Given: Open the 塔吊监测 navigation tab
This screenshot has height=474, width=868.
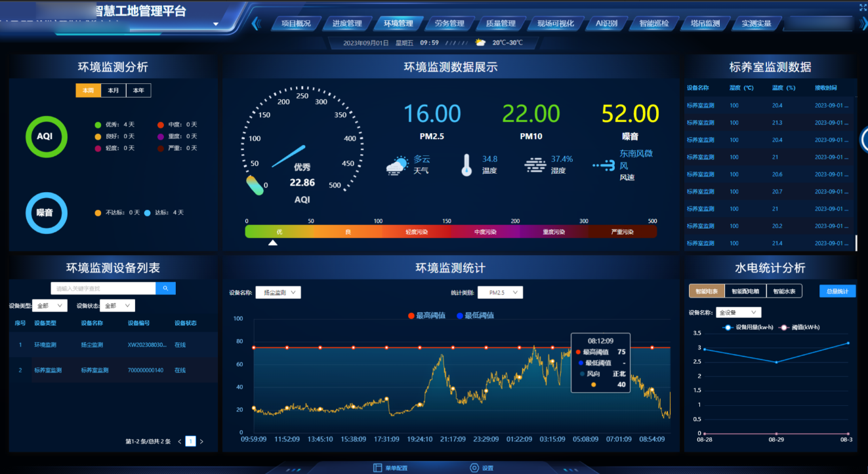Looking at the screenshot, I should click(705, 24).
